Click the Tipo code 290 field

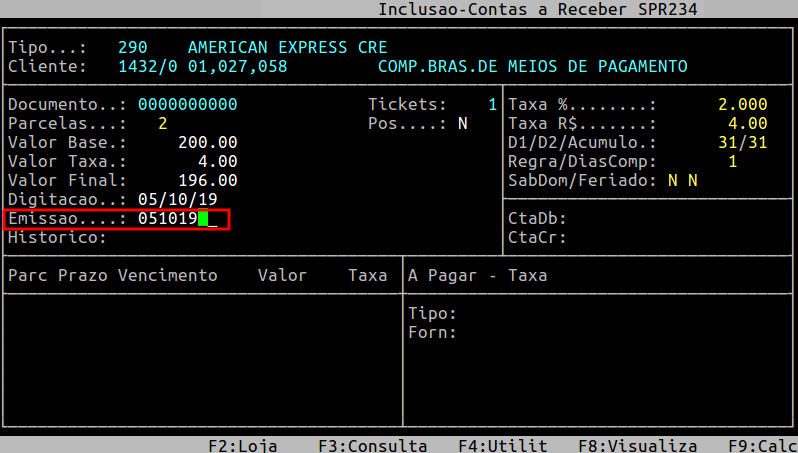pyautogui.click(x=132, y=48)
